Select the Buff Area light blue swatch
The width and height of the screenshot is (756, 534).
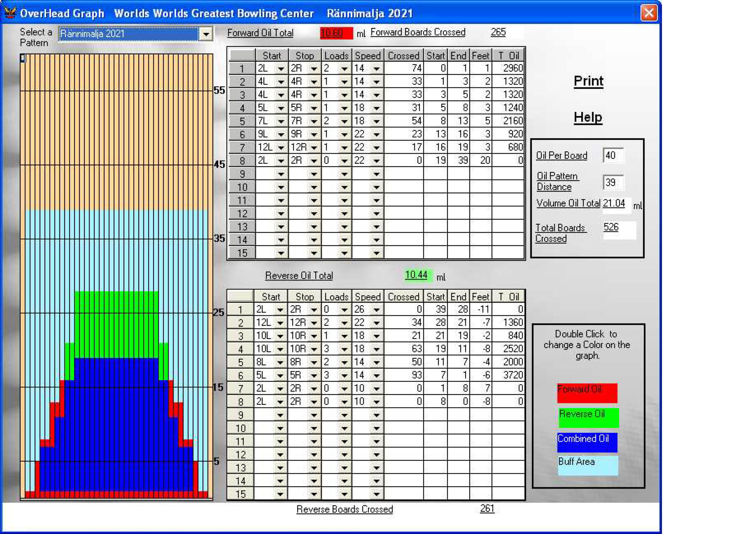tap(588, 466)
